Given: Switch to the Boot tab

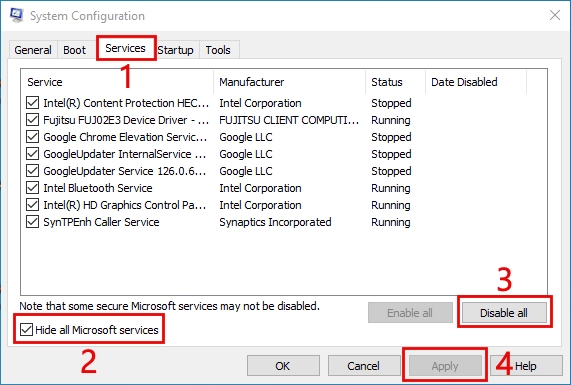Looking at the screenshot, I should [74, 50].
